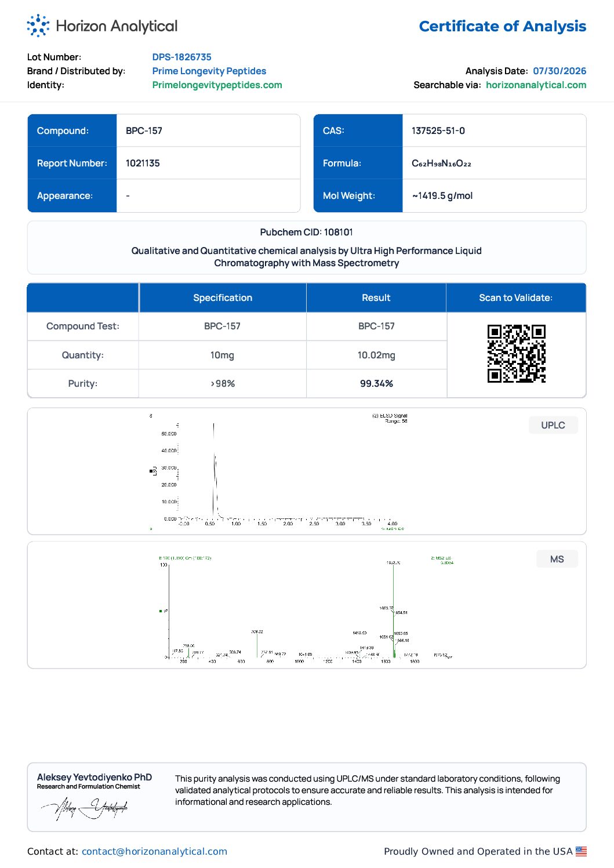
Task: Select the lot number DPS-1826735
Action: click(x=181, y=57)
